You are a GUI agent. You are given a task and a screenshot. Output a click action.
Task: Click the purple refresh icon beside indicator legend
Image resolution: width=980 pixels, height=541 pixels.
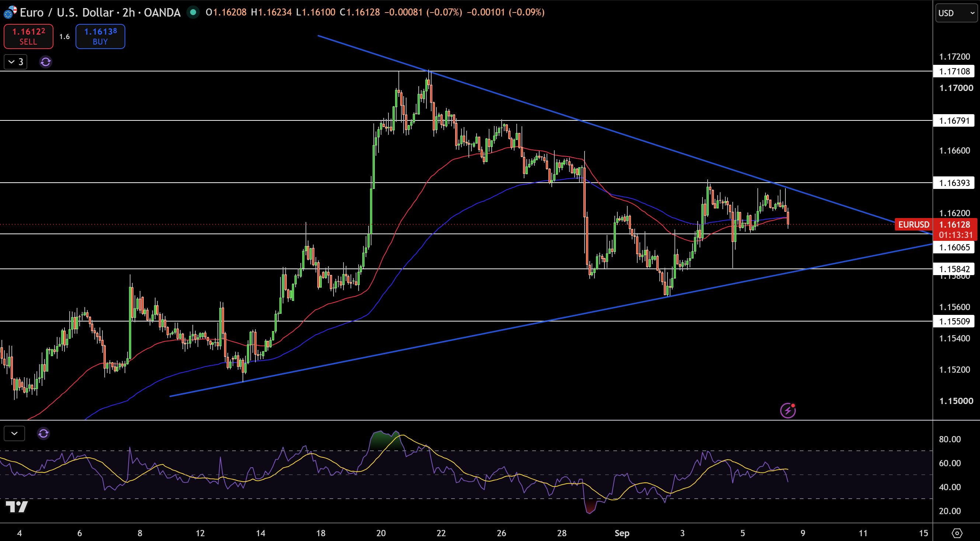point(46,62)
